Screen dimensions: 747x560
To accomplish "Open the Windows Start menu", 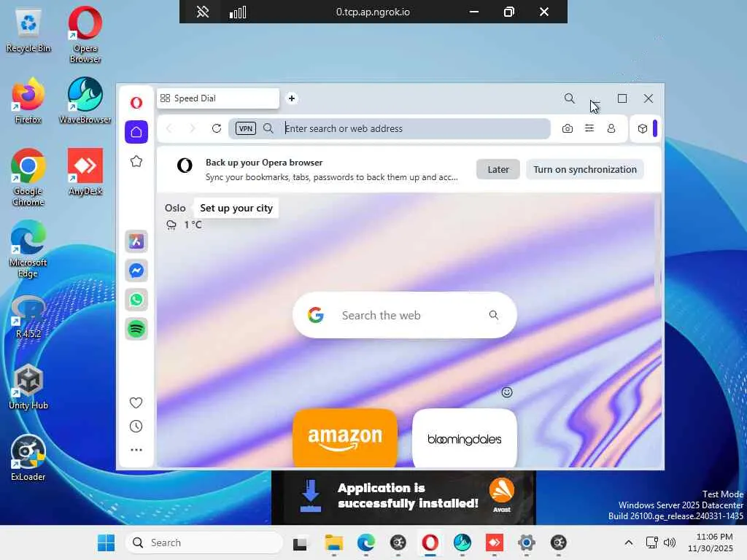I will click(106, 542).
